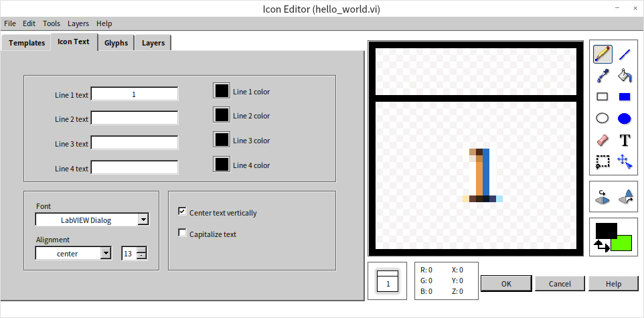Select the Pencil tool
Viewport: 644px width, 318px height.
tap(602, 54)
